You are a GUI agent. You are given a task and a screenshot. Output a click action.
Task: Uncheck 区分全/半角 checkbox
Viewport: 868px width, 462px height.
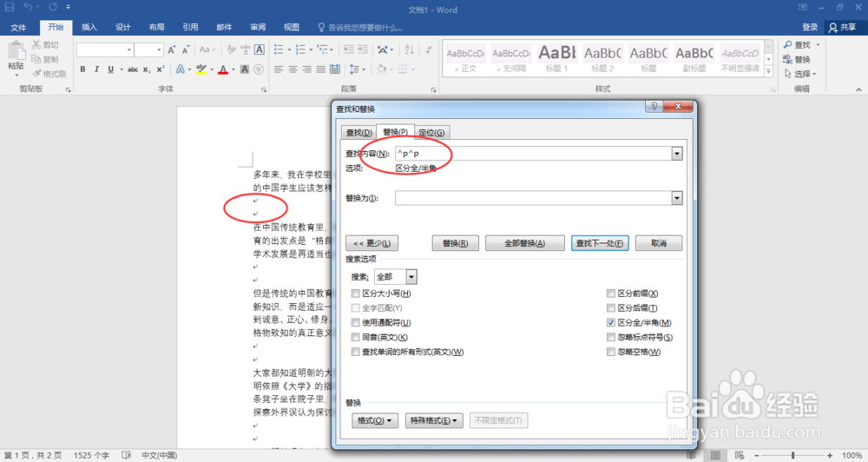pos(611,322)
